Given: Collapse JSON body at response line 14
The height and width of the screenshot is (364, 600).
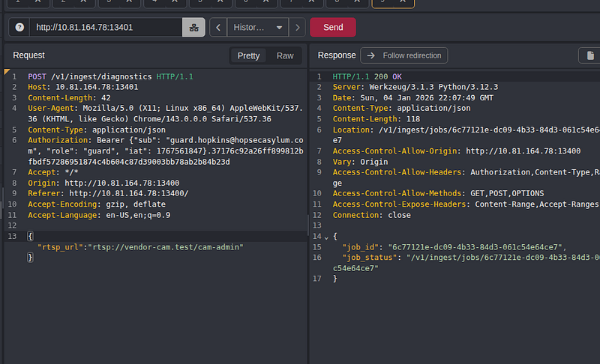Looking at the screenshot, I should pos(326,237).
